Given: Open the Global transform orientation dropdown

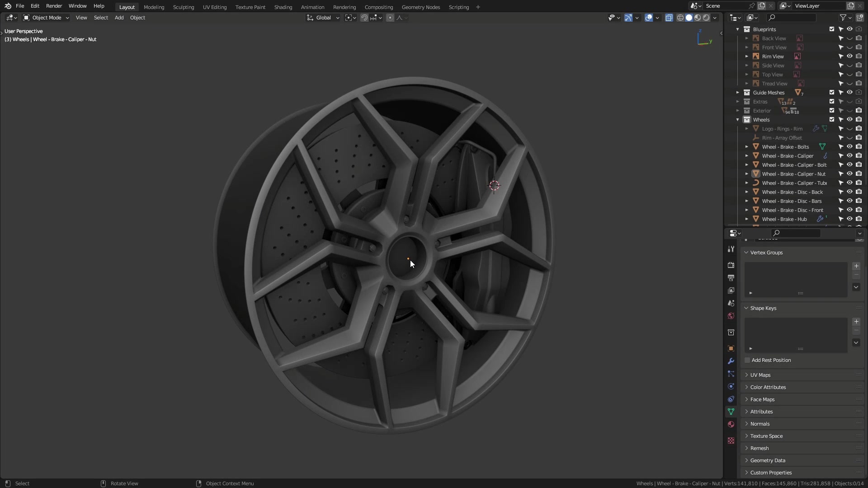Looking at the screenshot, I should click(x=323, y=18).
